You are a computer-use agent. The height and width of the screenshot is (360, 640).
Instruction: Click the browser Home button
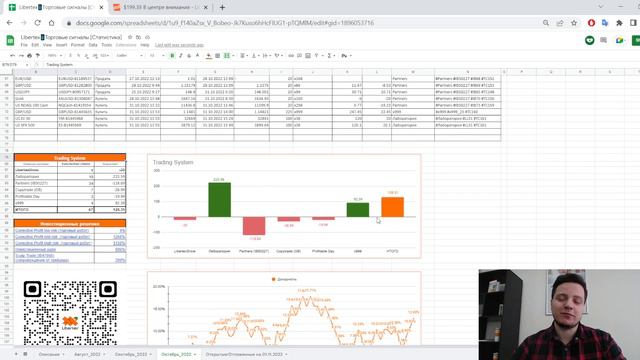(x=51, y=23)
